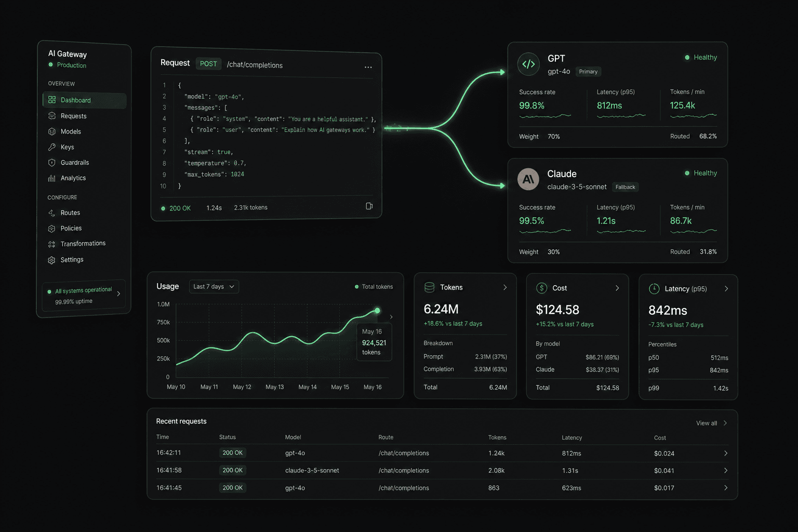Click the Cost dollar sign icon
Image resolution: width=798 pixels, height=532 pixels.
click(541, 288)
